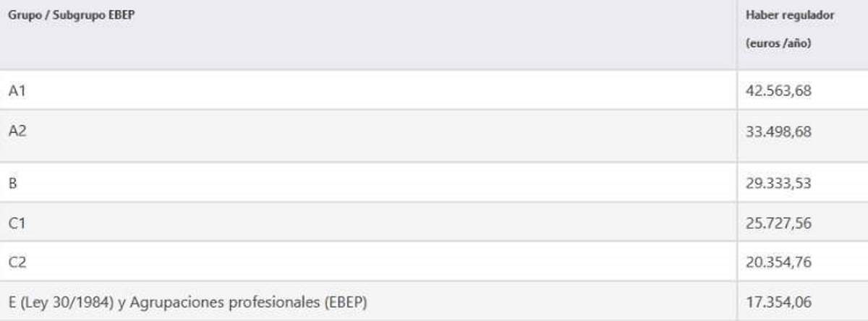Image resolution: width=868 pixels, height=321 pixels.
Task: Click the value 42.563,68
Action: [x=778, y=91]
